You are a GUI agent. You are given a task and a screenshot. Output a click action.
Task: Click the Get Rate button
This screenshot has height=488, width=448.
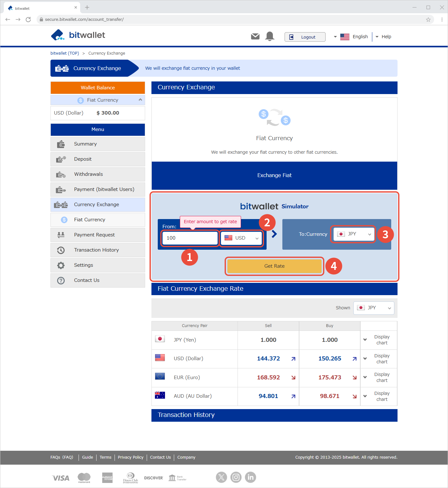pyautogui.click(x=274, y=266)
